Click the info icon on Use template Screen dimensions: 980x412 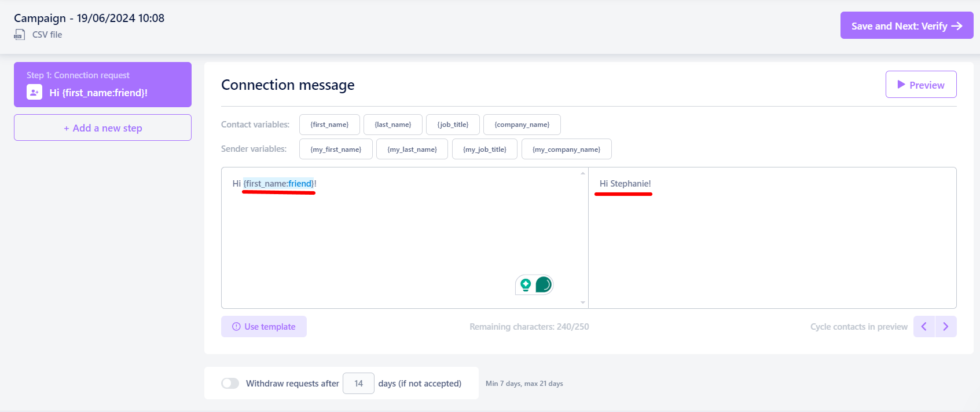coord(236,327)
